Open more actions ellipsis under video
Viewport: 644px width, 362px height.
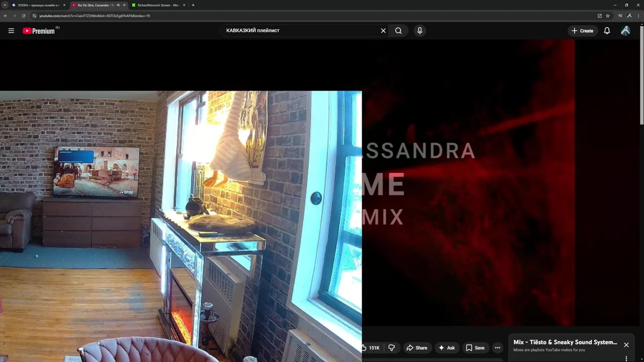coord(497,348)
